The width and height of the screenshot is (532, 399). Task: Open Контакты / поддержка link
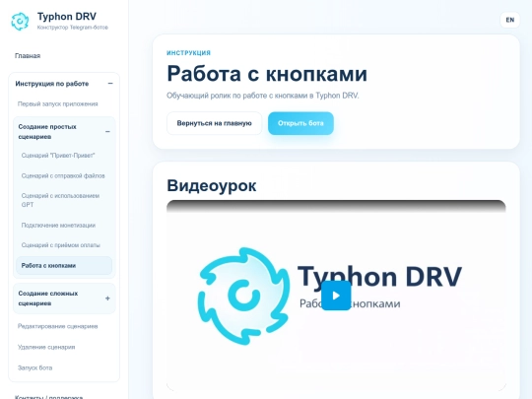(48, 397)
